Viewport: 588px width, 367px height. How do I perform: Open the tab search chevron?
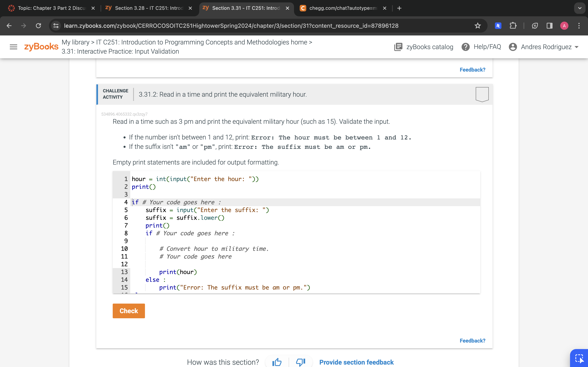580,8
